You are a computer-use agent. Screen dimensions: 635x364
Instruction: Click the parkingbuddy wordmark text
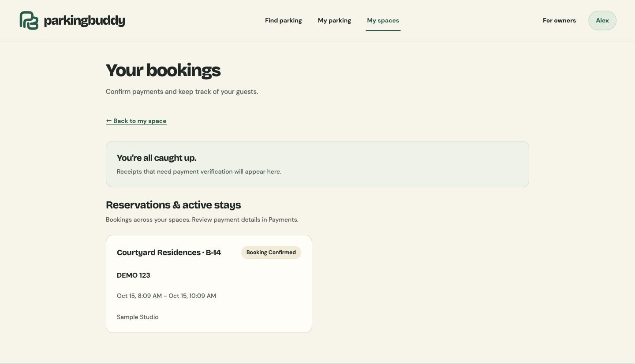click(85, 21)
